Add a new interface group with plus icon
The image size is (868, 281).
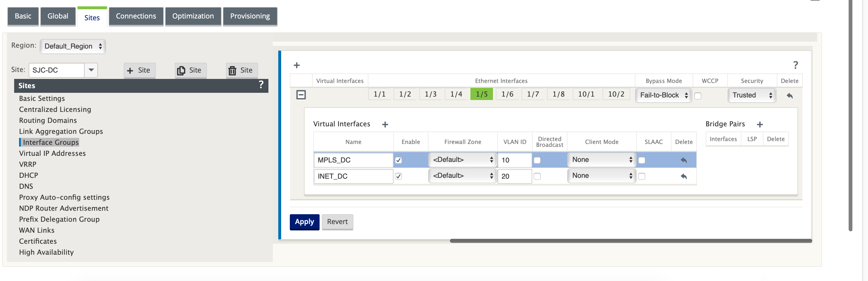tap(296, 65)
